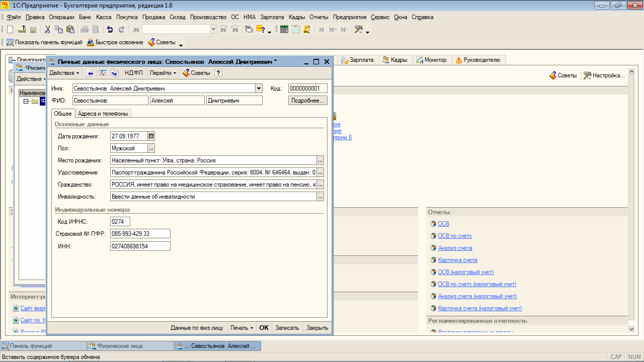Click the Print preview icon
This screenshot has width=644, height=362.
pos(96,29)
